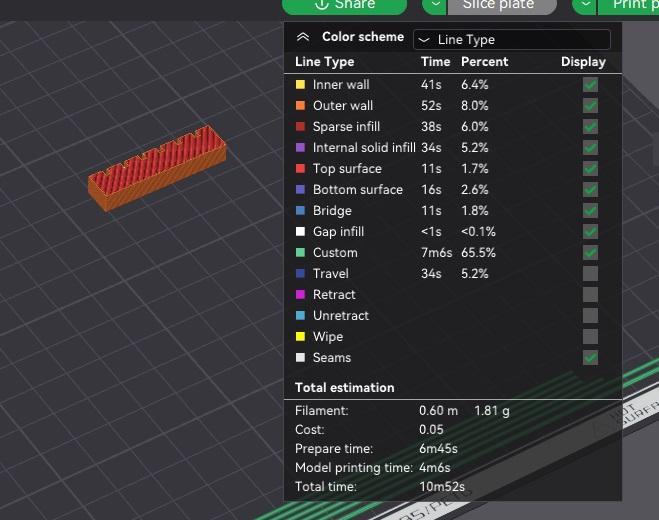Select the Gap infill label
The image size is (659, 520).
(338, 232)
